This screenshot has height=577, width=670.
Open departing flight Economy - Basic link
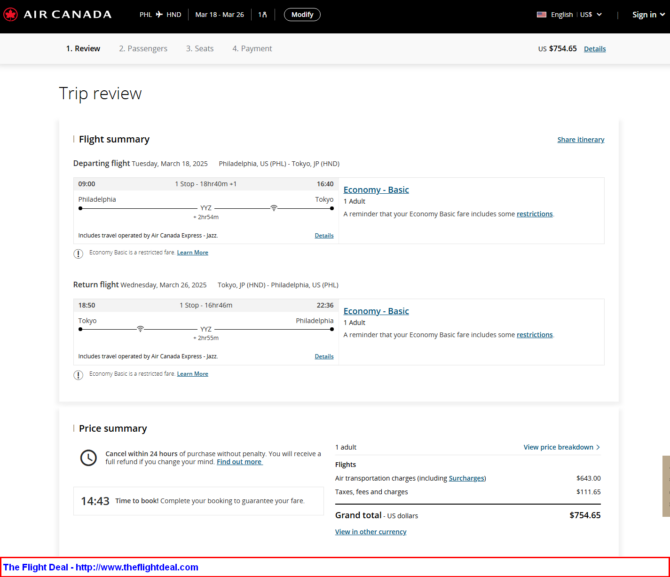tap(376, 190)
